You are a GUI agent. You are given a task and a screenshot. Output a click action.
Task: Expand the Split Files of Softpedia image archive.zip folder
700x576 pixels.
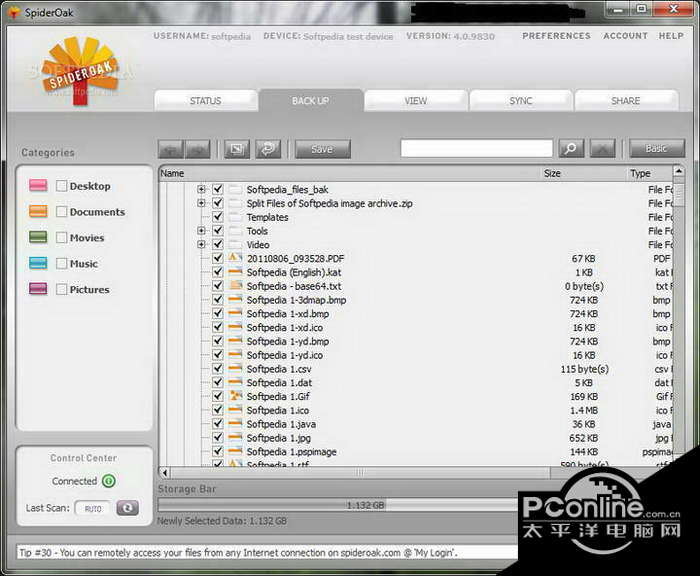[x=201, y=203]
